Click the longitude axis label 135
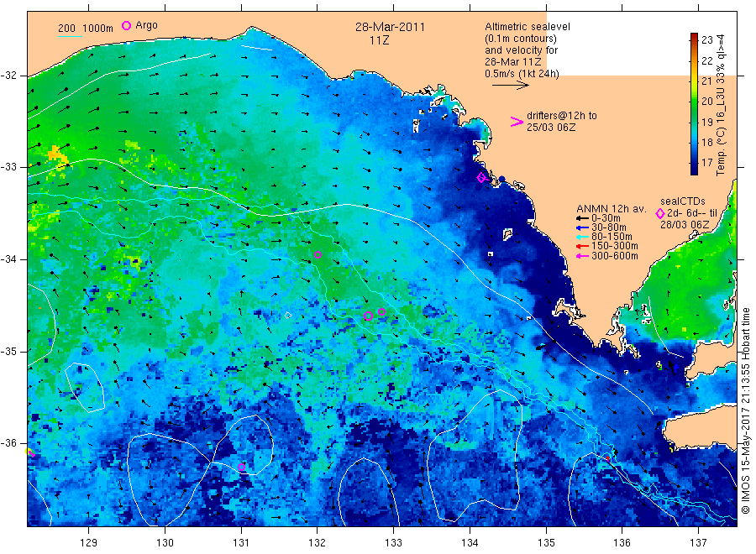The image size is (756, 554). point(546,543)
